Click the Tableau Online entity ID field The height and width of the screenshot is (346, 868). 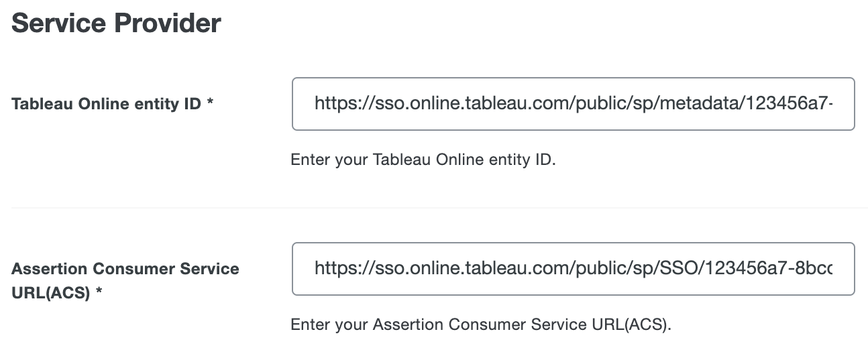[x=573, y=104]
